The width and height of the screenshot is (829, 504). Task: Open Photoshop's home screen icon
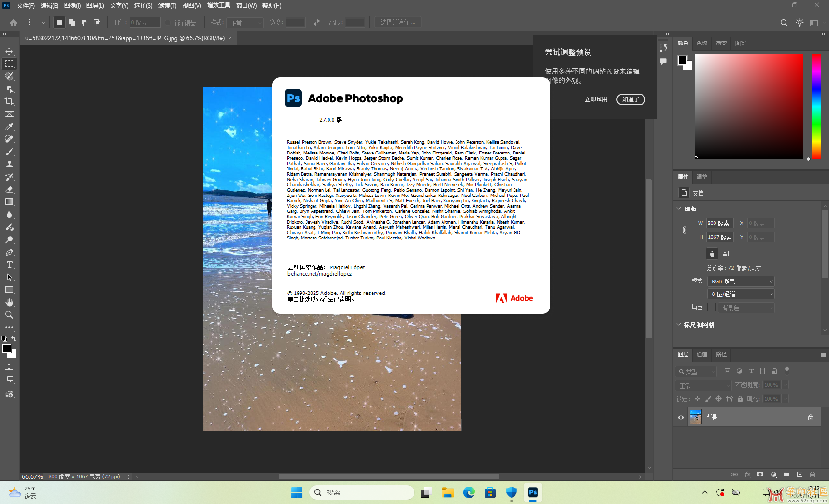13,22
